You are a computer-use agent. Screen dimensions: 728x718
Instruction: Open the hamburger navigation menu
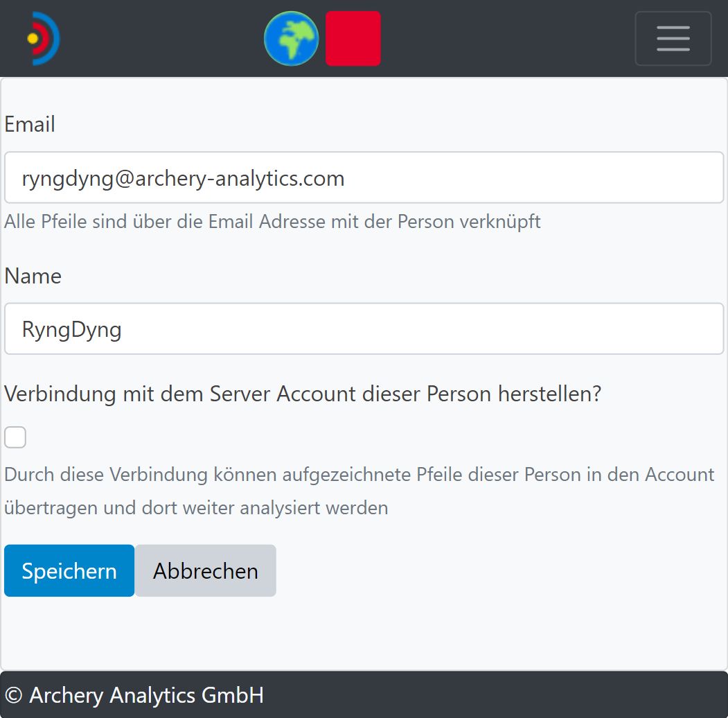(x=673, y=39)
